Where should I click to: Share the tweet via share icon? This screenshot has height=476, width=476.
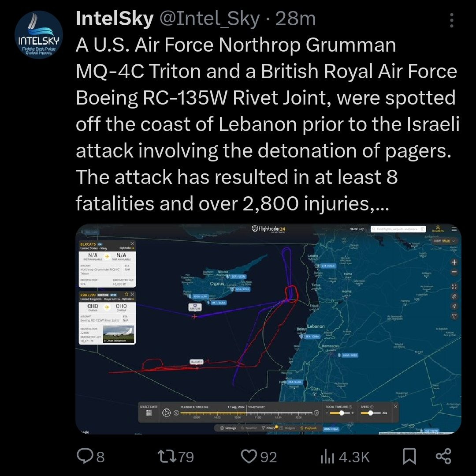pos(443,456)
